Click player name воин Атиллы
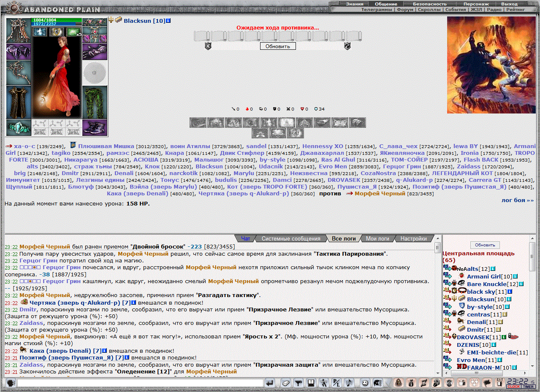 (190, 146)
